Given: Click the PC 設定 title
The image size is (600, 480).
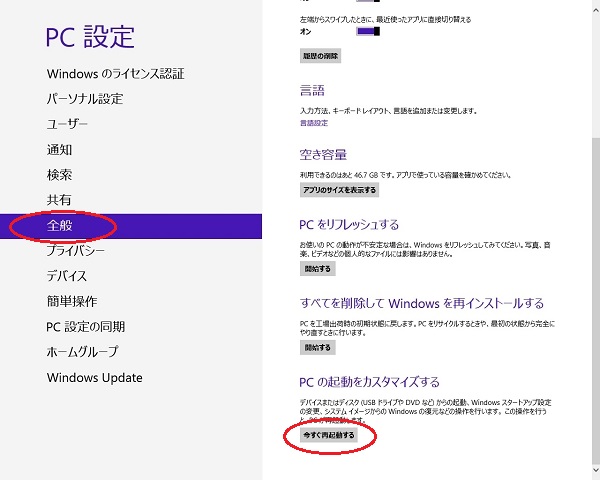Looking at the screenshot, I should pos(90,37).
